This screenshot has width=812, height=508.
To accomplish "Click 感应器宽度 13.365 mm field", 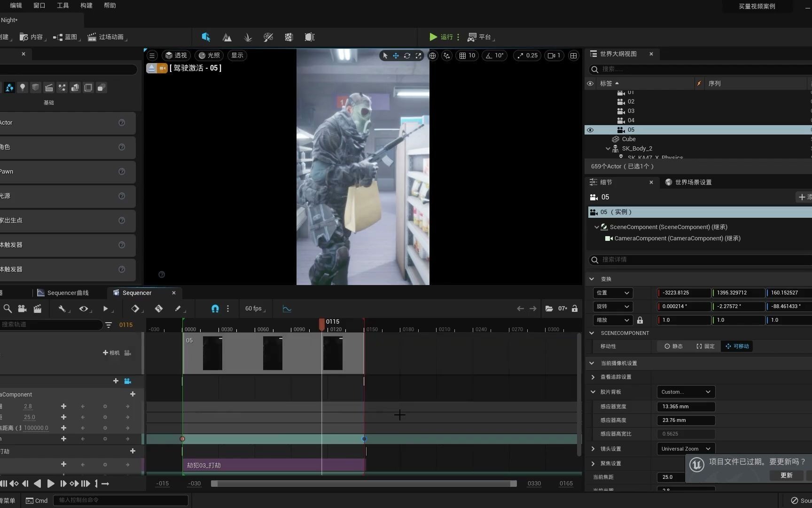I will pos(686,407).
